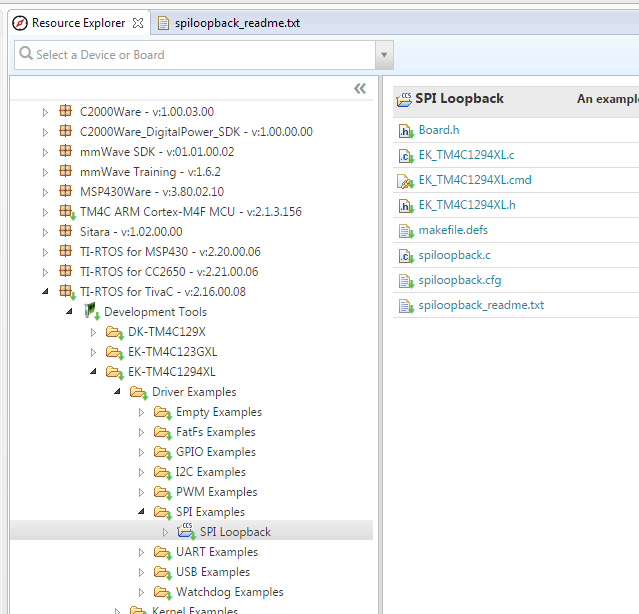Expand the mmWave Training node

[x=45, y=172]
